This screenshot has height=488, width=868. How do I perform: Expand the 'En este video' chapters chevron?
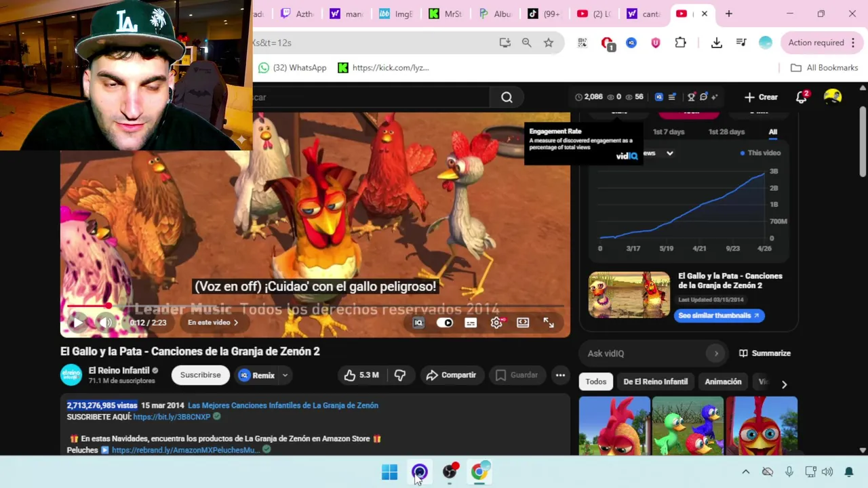coord(235,323)
